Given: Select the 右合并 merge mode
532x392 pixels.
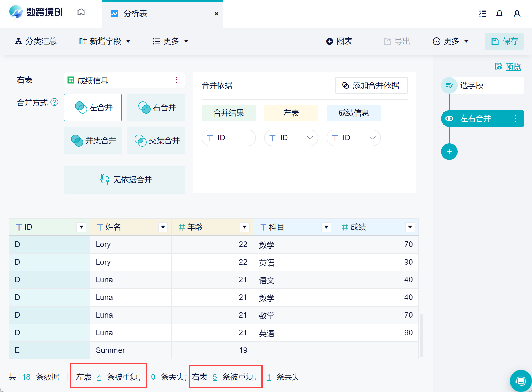Looking at the screenshot, I should pos(156,108).
